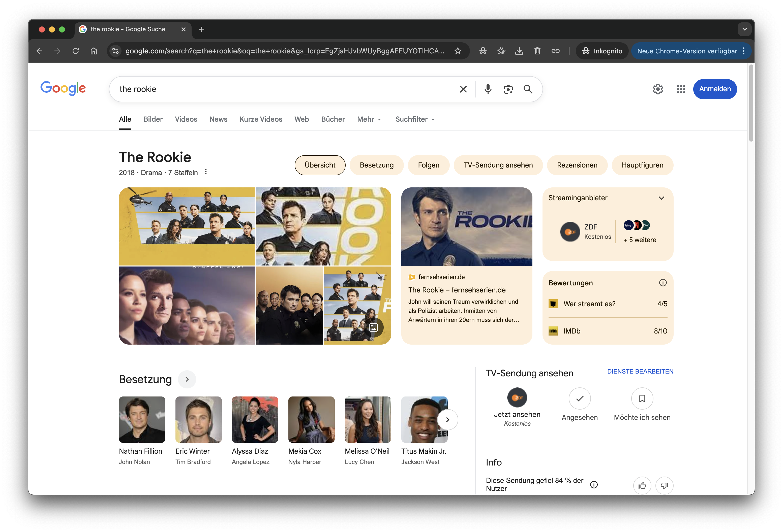Viewport: 783px width, 532px height.
Task: Open the image gallery icon on the poster thumbnail
Action: coord(374,327)
